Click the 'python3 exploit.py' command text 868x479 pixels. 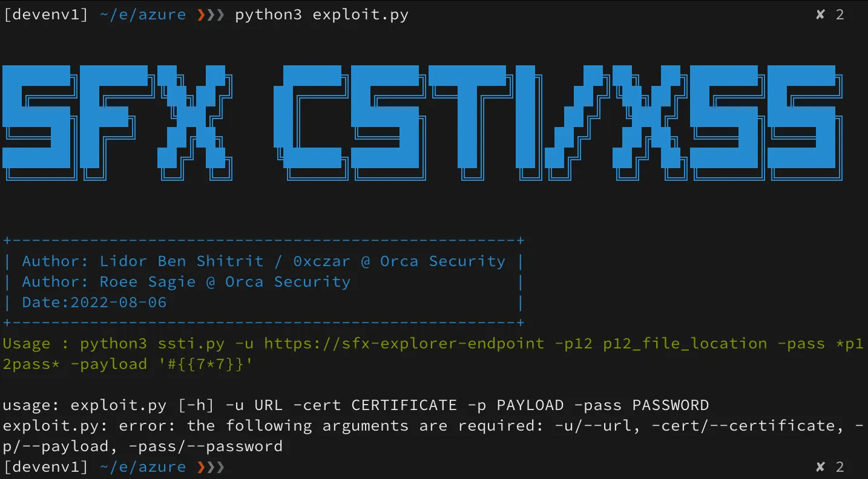[321, 15]
